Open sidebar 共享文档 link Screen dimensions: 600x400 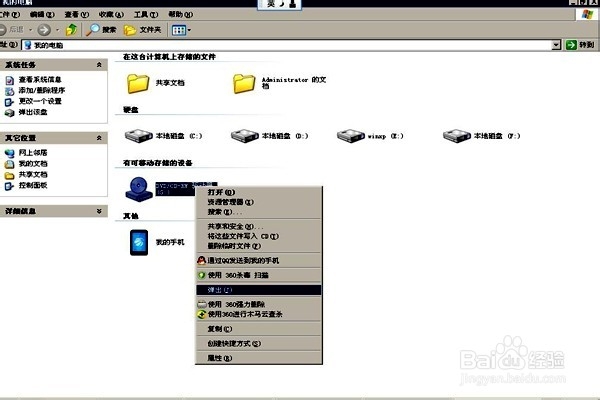click(x=33, y=175)
